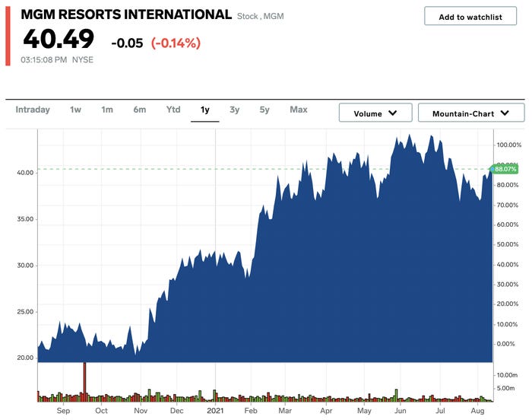Select the 1w time range

point(75,110)
